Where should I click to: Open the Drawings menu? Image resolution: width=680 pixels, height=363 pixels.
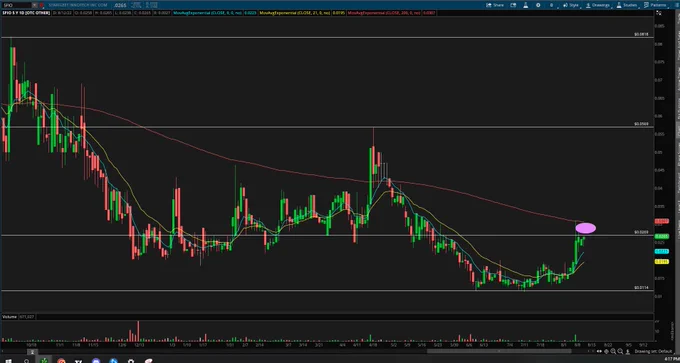point(598,5)
